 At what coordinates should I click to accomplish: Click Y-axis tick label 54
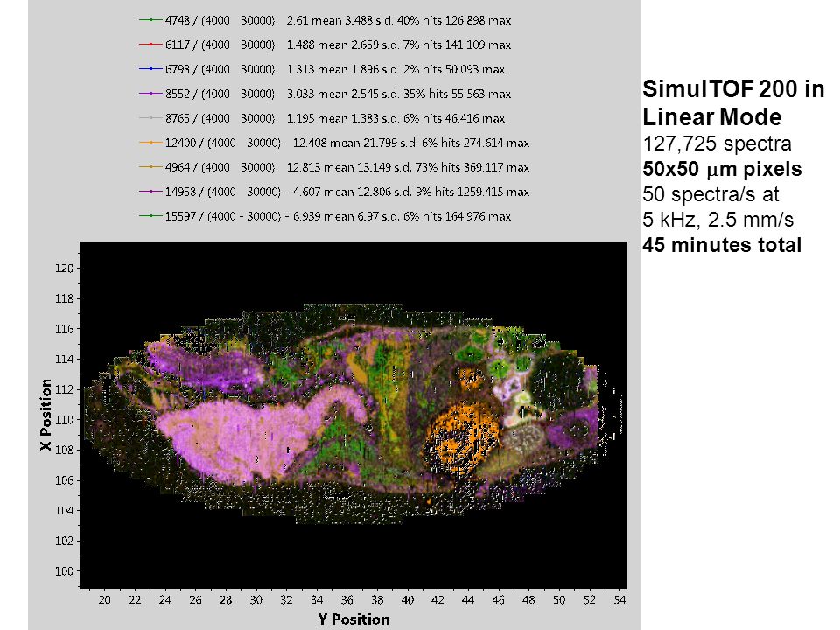619,600
